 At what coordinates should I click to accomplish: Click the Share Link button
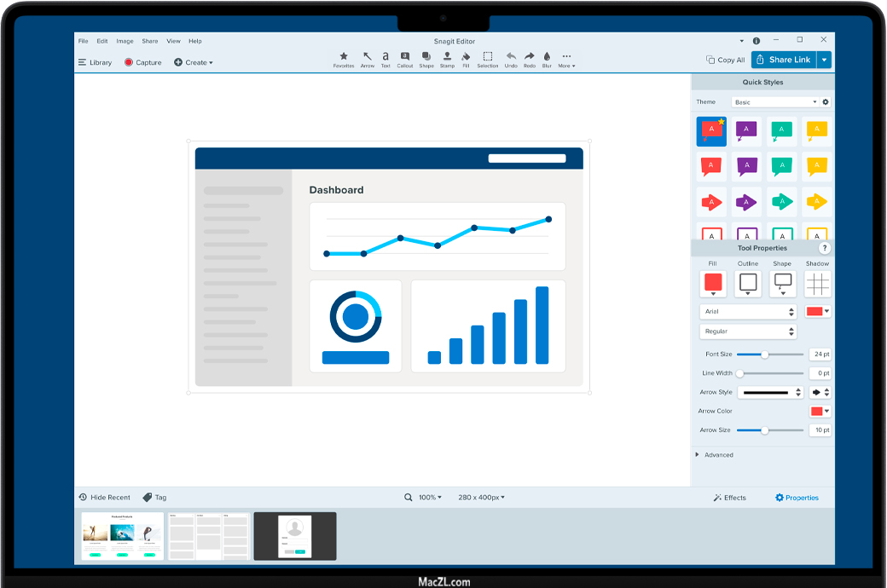[x=784, y=60]
